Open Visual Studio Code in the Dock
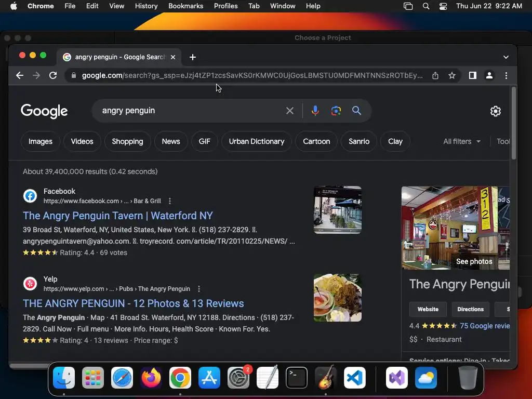The width and height of the screenshot is (532, 399). (355, 378)
